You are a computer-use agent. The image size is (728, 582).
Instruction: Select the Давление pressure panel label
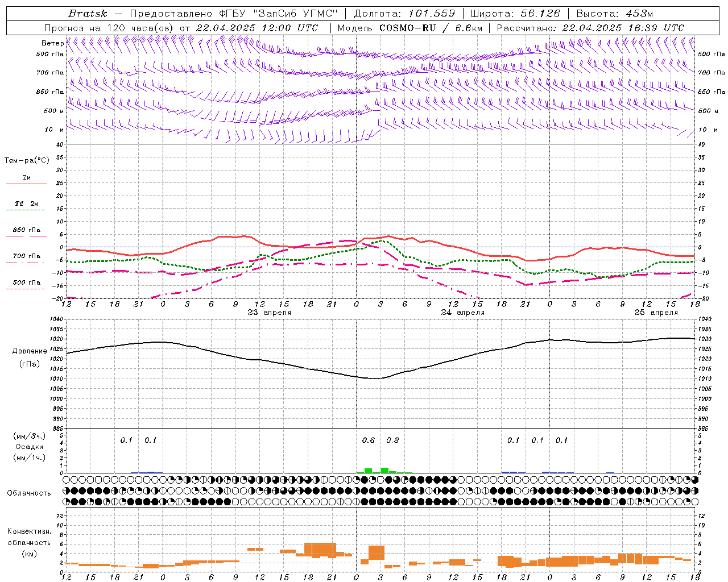tap(28, 351)
